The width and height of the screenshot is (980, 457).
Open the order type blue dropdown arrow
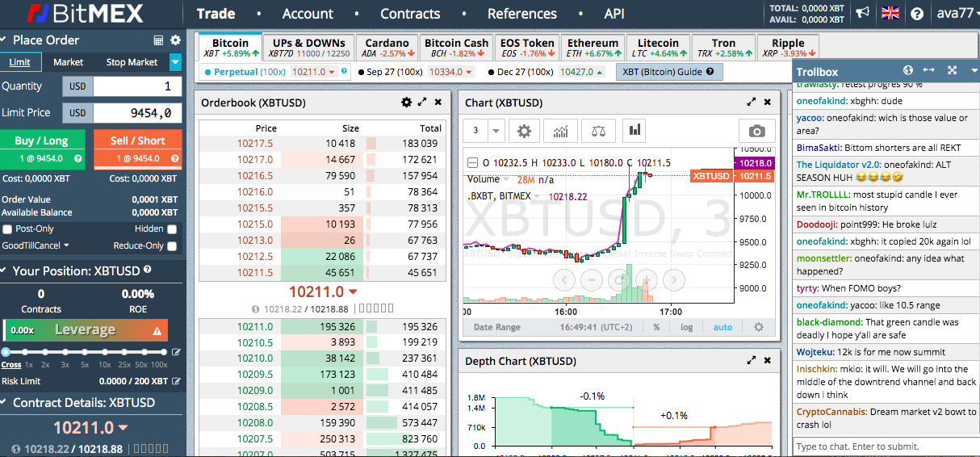pos(175,62)
